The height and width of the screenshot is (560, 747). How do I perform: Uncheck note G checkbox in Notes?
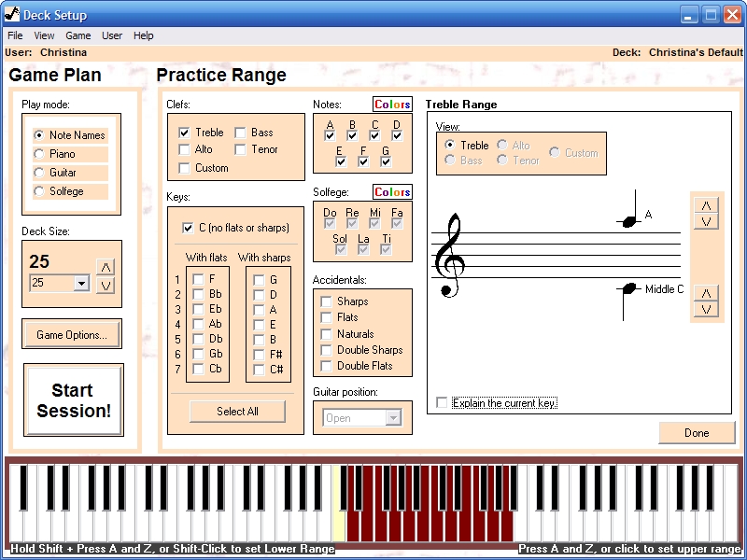coord(386,161)
